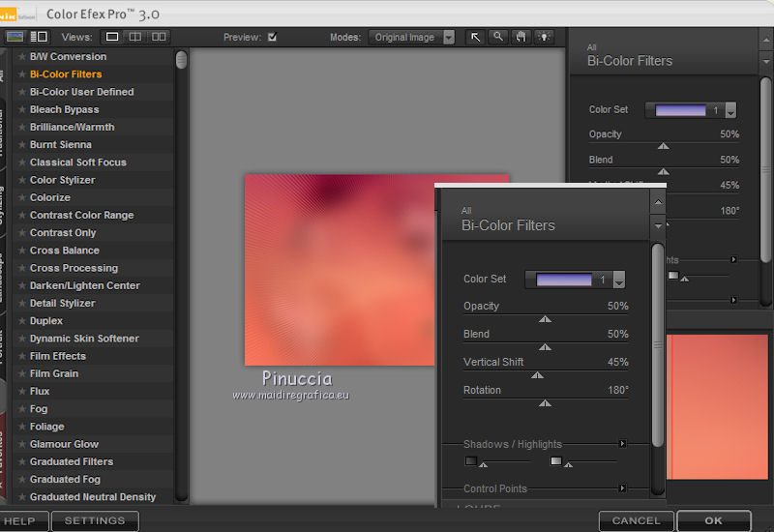Expand the Control Points section in the enlarged panel
This screenshot has width=774, height=532.
622,488
